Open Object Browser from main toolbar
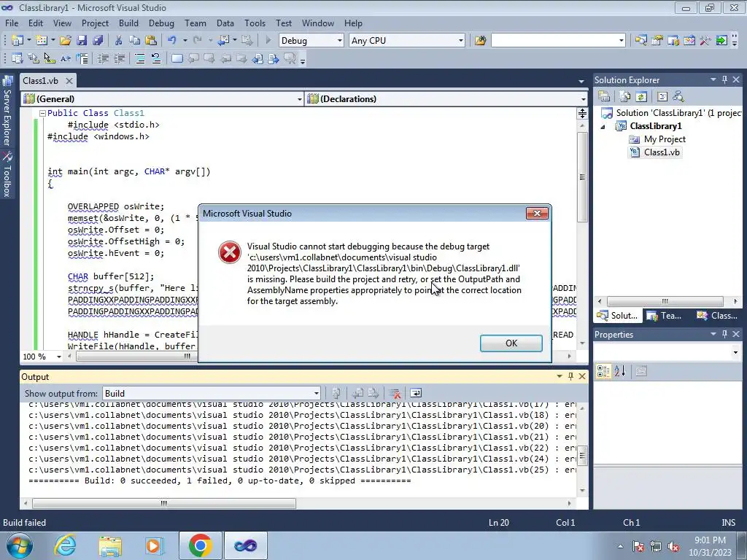This screenshot has width=747, height=560. pyautogui.click(x=689, y=41)
